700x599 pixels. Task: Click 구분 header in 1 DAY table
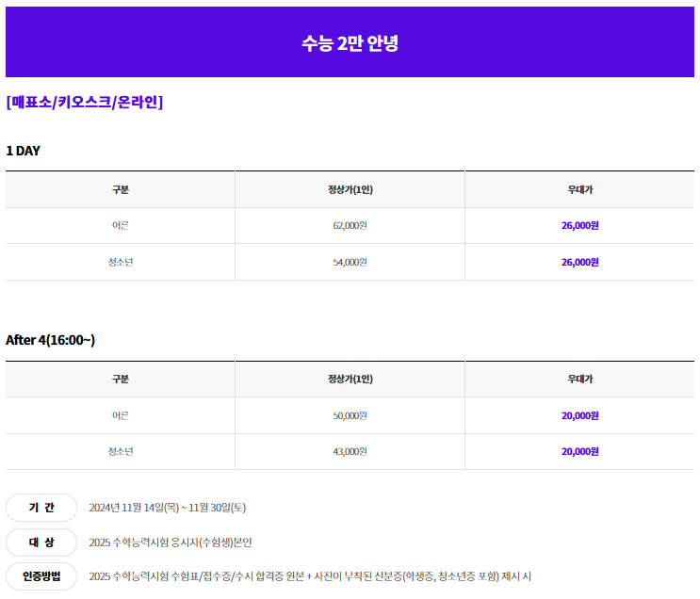(120, 189)
